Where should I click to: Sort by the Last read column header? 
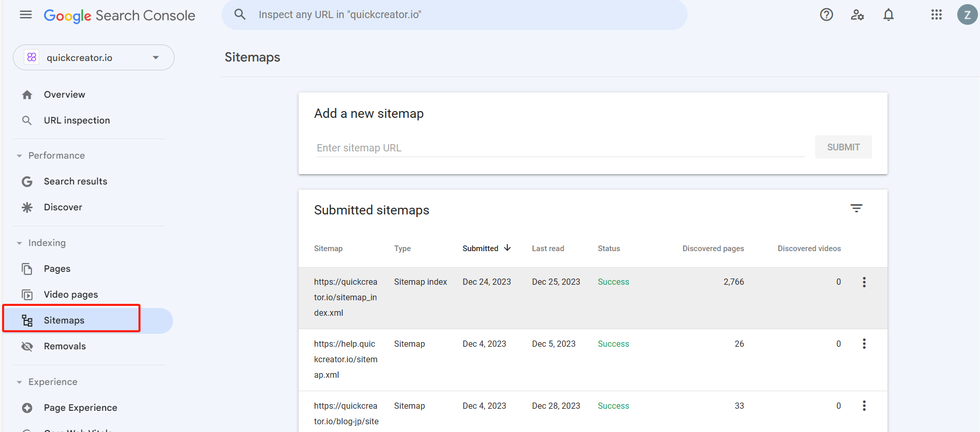click(548, 249)
